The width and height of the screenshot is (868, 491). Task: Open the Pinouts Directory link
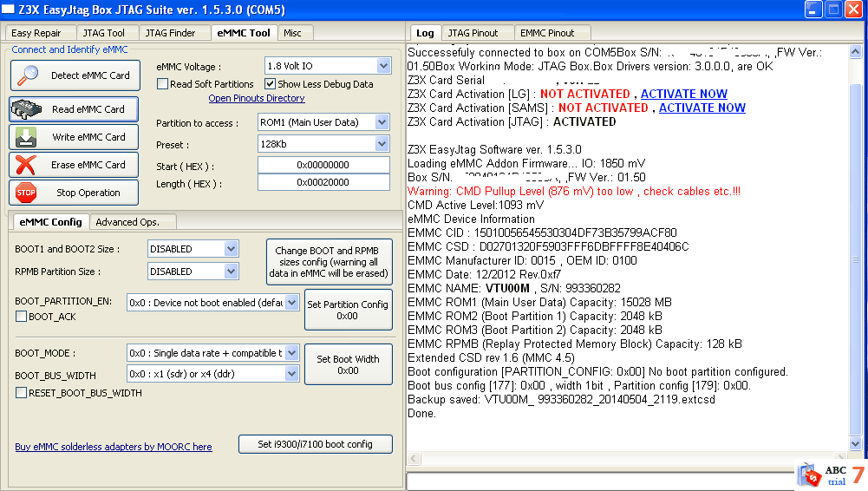click(x=257, y=98)
